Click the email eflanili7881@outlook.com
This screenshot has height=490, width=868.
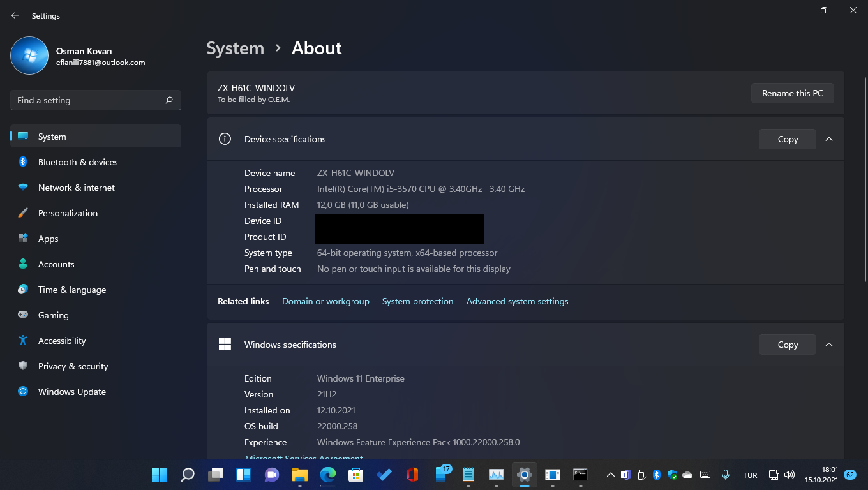[101, 63]
